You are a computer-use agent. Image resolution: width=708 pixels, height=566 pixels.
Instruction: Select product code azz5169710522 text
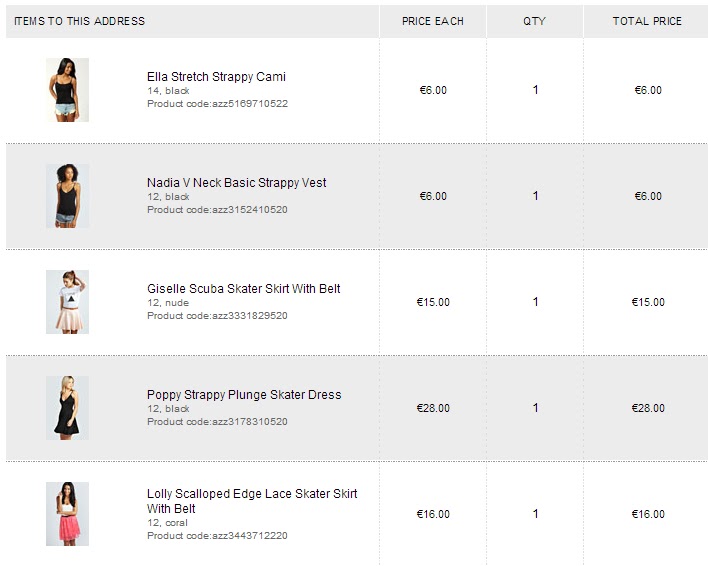point(218,104)
